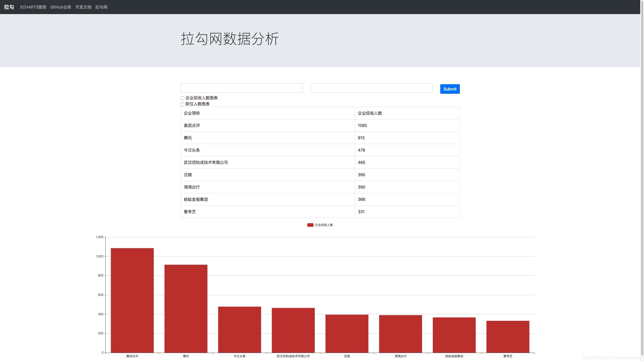Click the 腾讯 bar in chart
The height and width of the screenshot is (362, 644).
[x=186, y=309]
